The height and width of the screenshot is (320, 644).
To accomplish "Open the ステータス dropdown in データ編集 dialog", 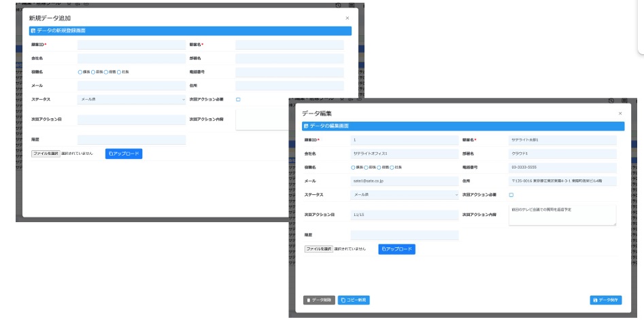I will pyautogui.click(x=405, y=195).
